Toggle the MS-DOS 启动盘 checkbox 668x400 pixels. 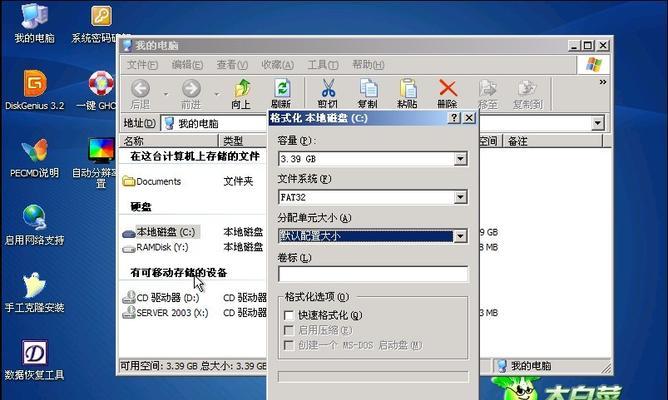(x=288, y=345)
